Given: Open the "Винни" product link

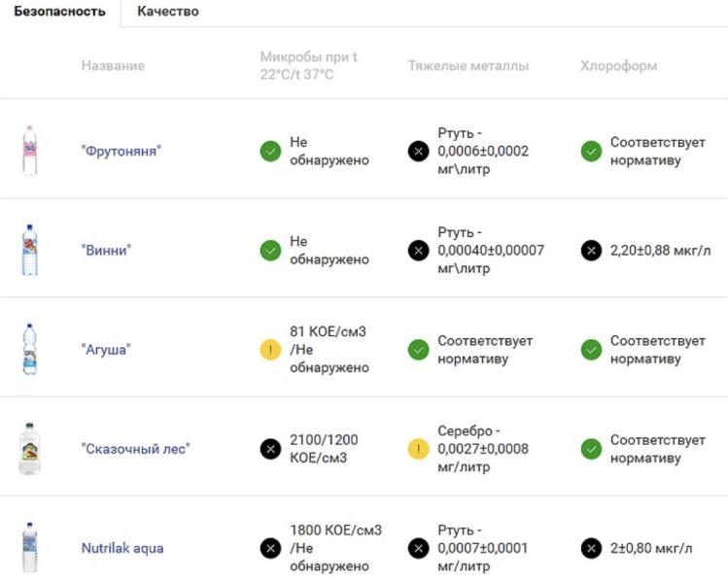Looking at the screenshot, I should click(106, 250).
